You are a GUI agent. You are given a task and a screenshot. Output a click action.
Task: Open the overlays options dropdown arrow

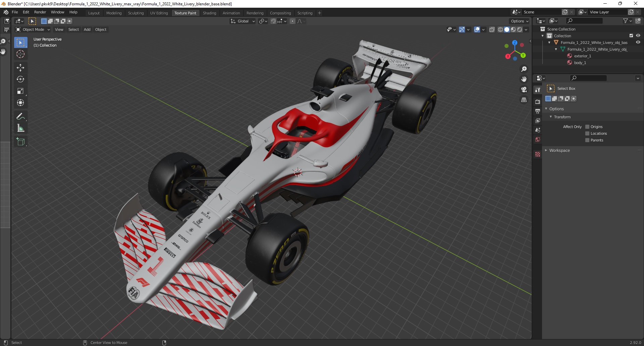pyautogui.click(x=483, y=30)
